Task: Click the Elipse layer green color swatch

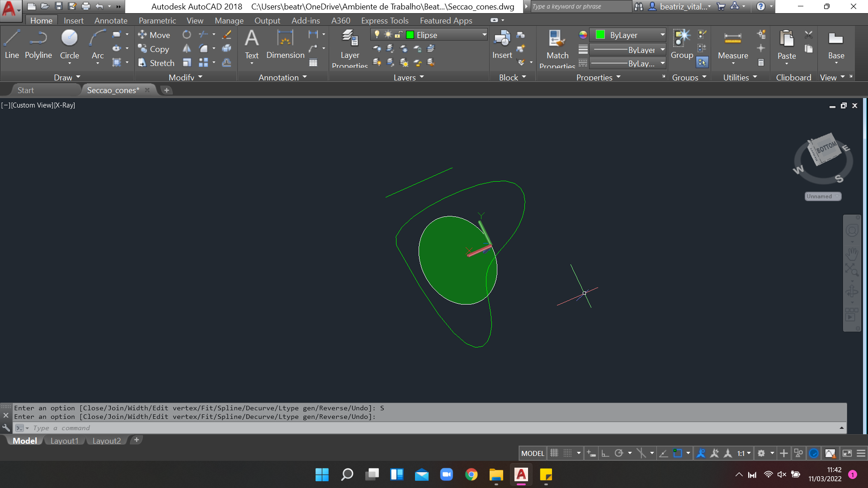Action: coord(410,35)
